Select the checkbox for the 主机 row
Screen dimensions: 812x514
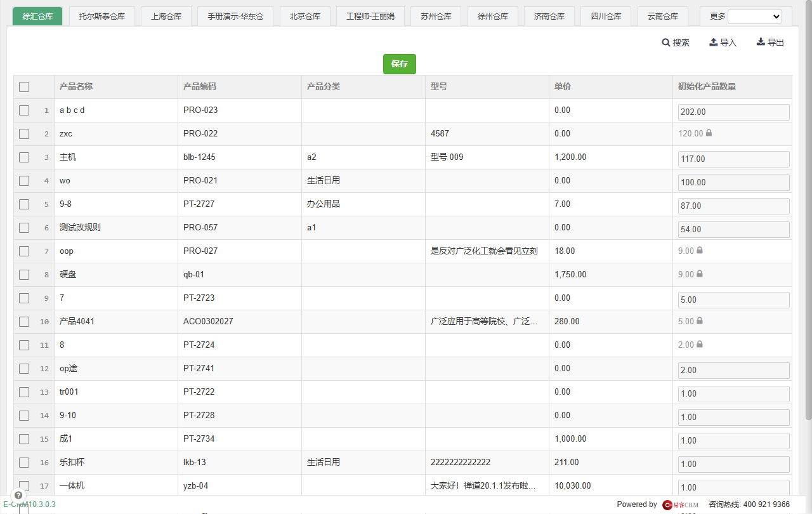click(24, 157)
